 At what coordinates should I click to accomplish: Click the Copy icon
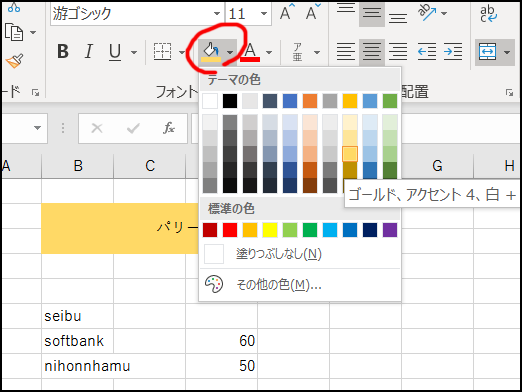point(14,32)
